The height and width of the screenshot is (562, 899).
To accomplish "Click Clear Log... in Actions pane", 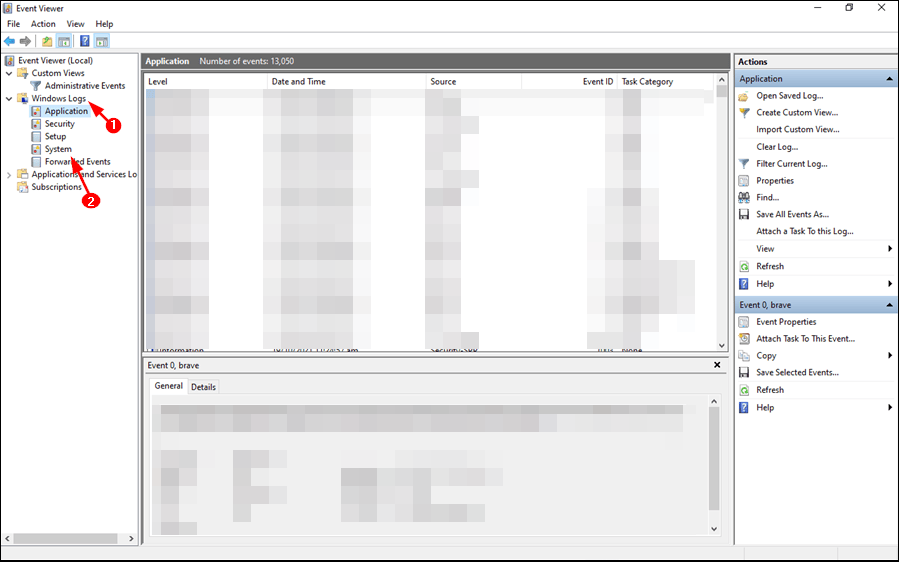I will pos(777,147).
